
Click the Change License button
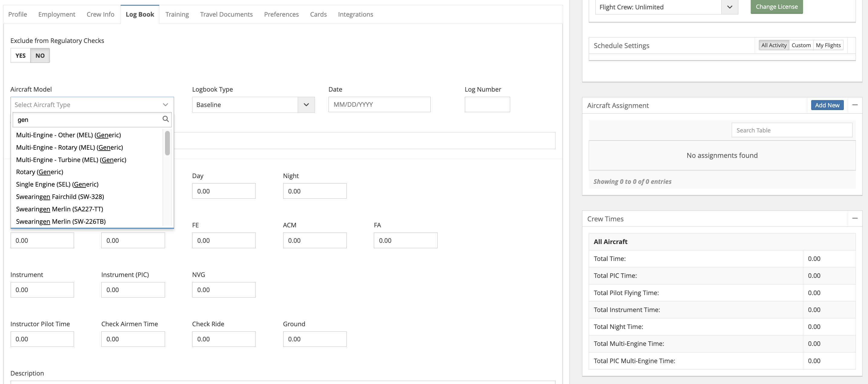tap(777, 7)
